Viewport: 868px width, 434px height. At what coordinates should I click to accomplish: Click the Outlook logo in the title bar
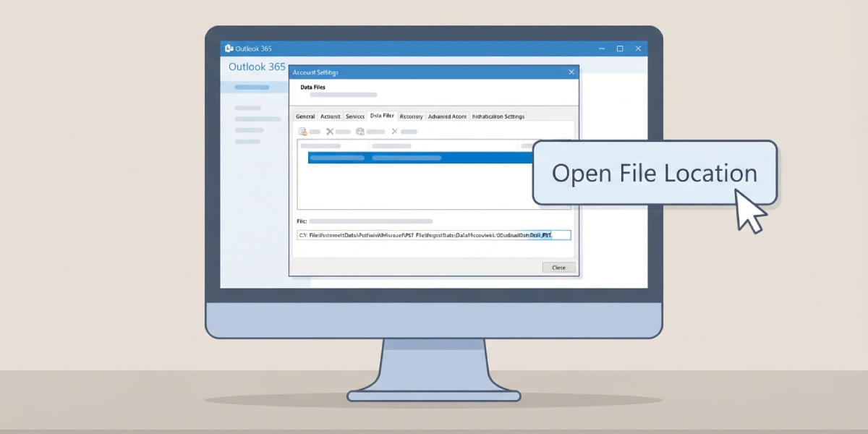(x=229, y=48)
